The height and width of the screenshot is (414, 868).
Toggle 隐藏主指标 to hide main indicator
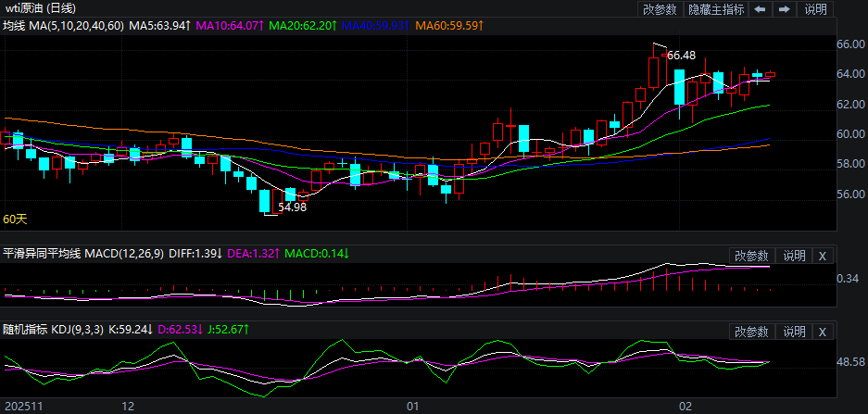coord(715,9)
